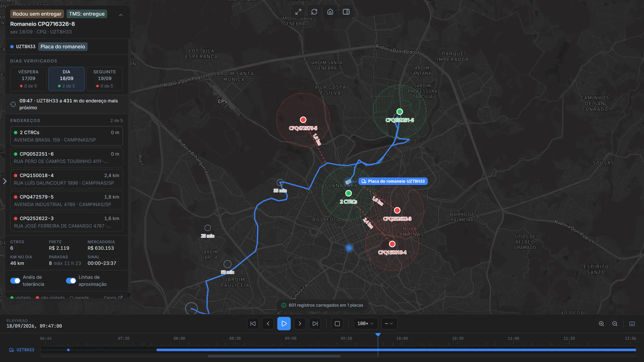Click the Sinal 00:00–23:37 value
This screenshot has width=644, height=362.
102,263
